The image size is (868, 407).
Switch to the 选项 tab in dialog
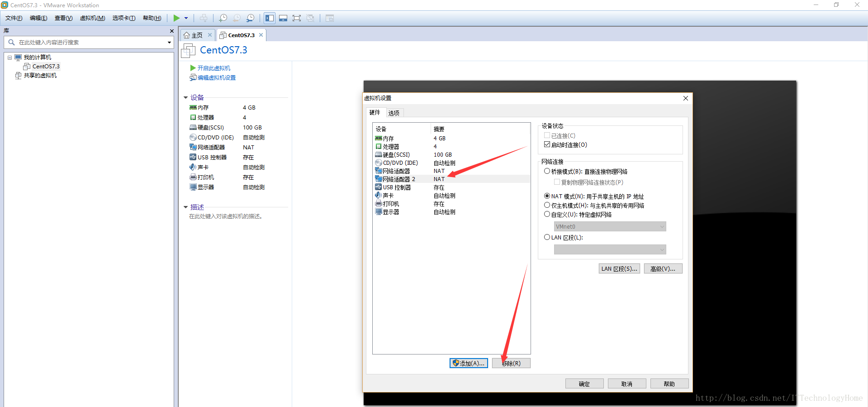click(394, 113)
